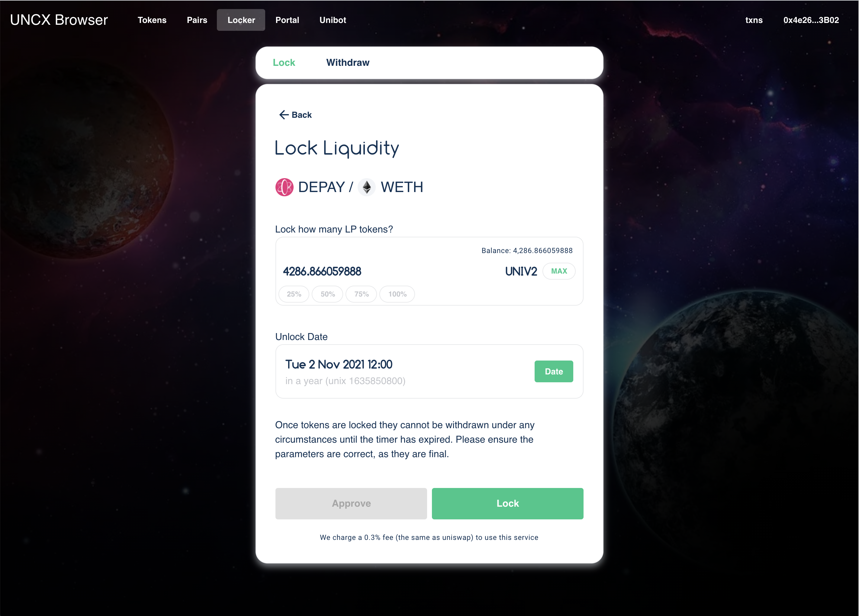859x616 pixels.
Task: Click the MAX balance button
Action: (x=559, y=271)
